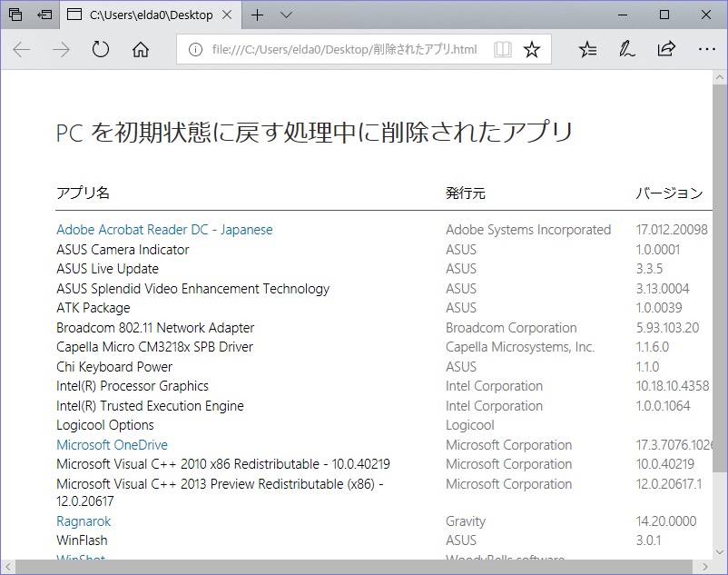Click the address bar URL
Viewport: 728px width, 575px height.
[x=345, y=49]
